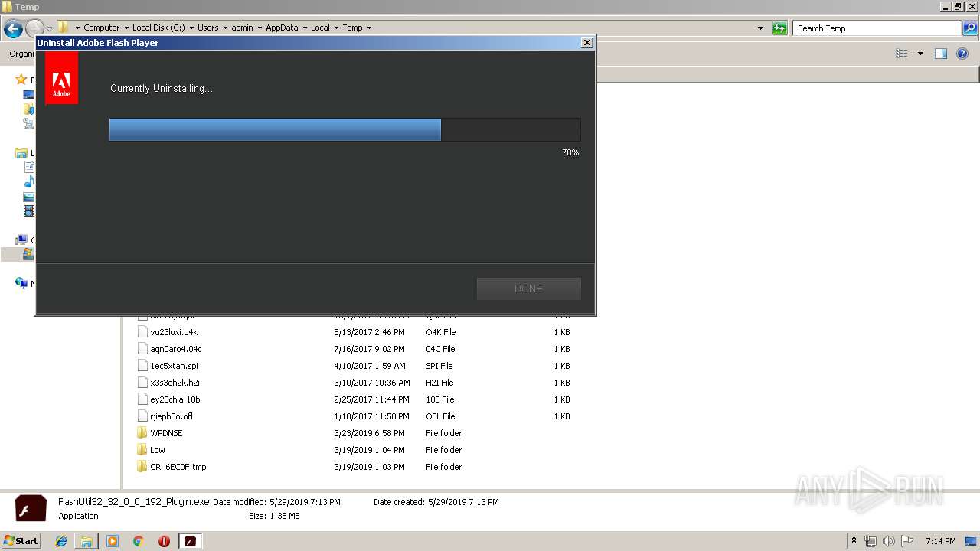The image size is (980, 551).
Task: Go back in Explorer with the Back arrow
Action: [13, 29]
